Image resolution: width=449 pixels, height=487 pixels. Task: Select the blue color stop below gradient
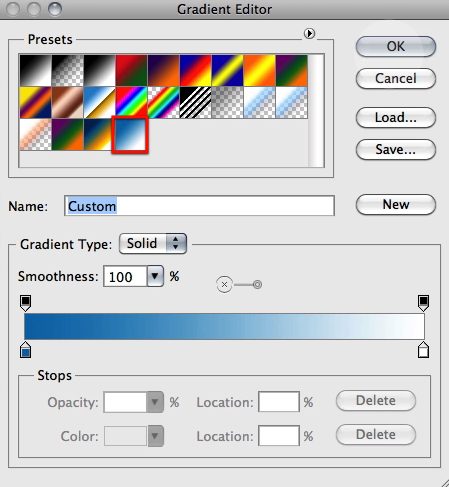pos(26,349)
